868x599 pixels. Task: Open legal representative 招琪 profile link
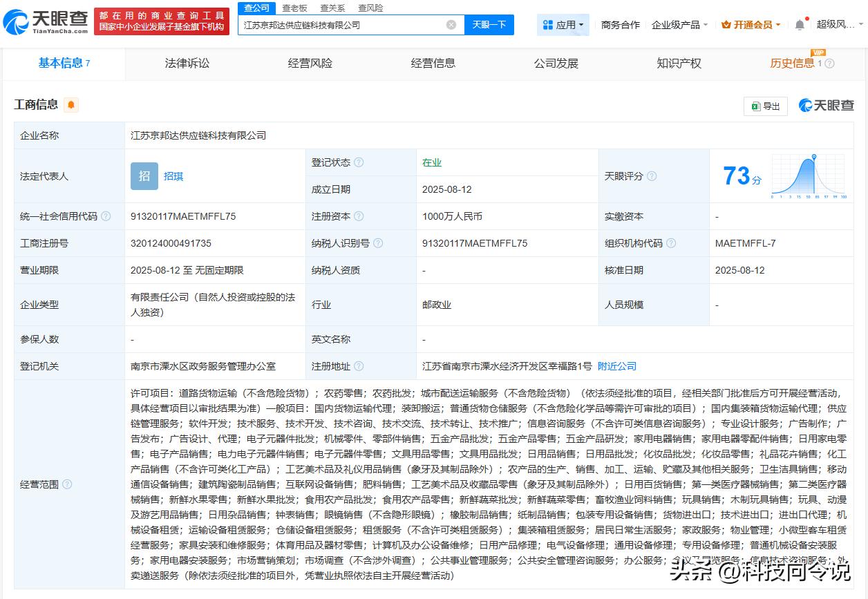click(173, 176)
